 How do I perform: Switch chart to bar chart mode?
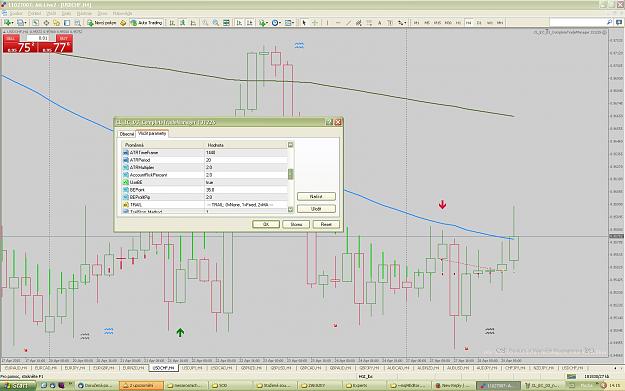(172, 23)
